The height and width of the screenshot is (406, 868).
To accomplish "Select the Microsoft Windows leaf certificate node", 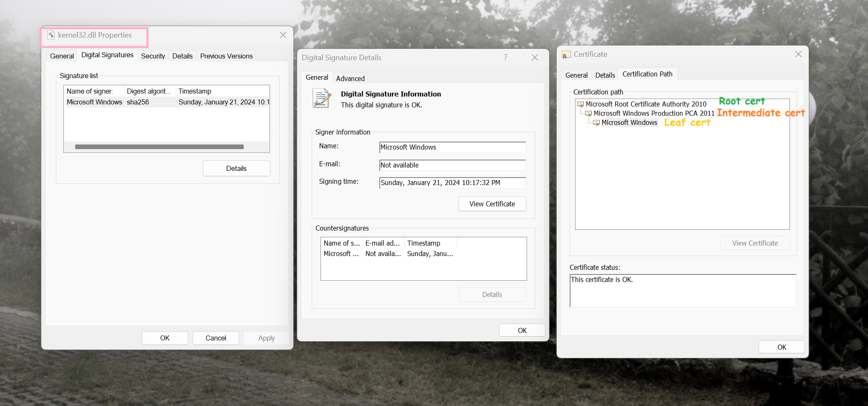I will coord(629,122).
